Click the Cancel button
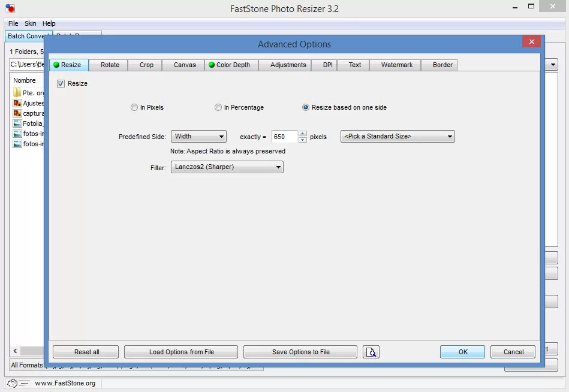This screenshot has width=569, height=392. 513,352
